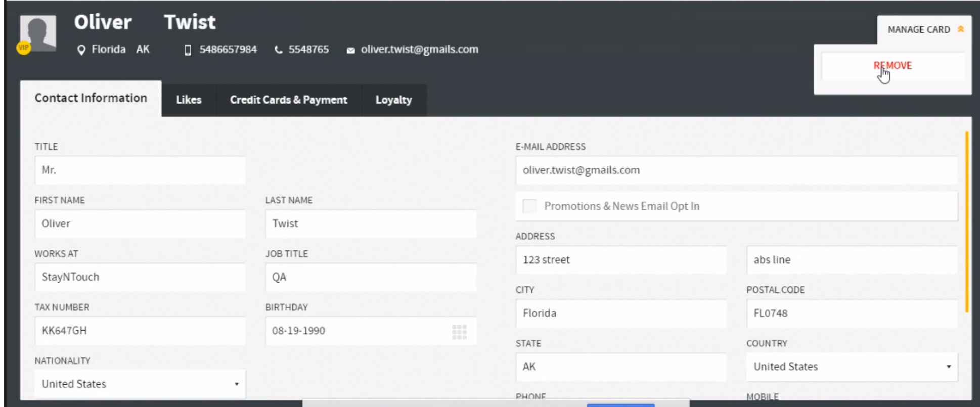The height and width of the screenshot is (407, 980).
Task: Click the Title field showing Mr.
Action: point(140,170)
